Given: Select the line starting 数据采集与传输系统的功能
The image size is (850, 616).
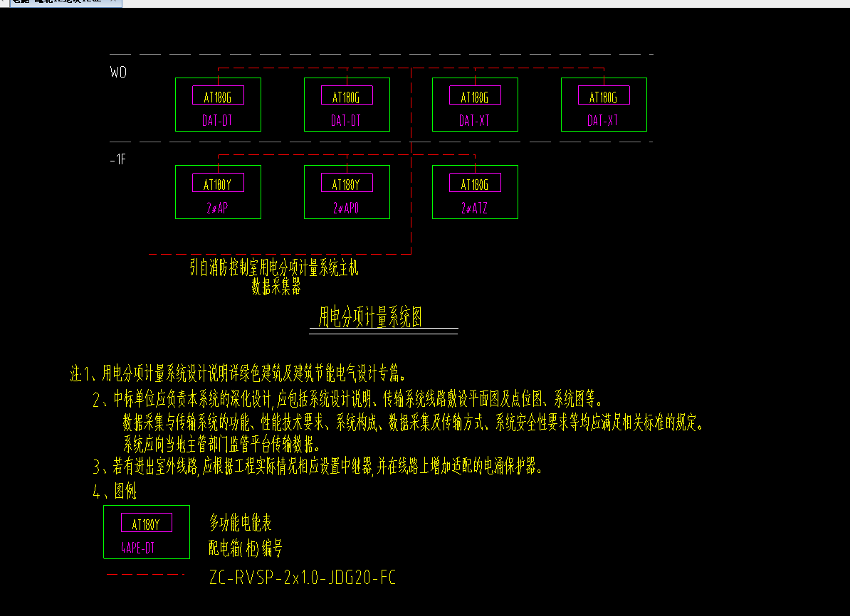Looking at the screenshot, I should (413, 422).
